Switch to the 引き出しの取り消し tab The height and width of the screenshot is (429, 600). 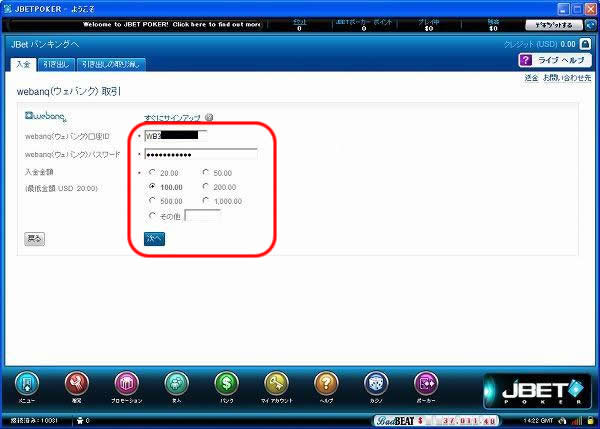(111, 64)
